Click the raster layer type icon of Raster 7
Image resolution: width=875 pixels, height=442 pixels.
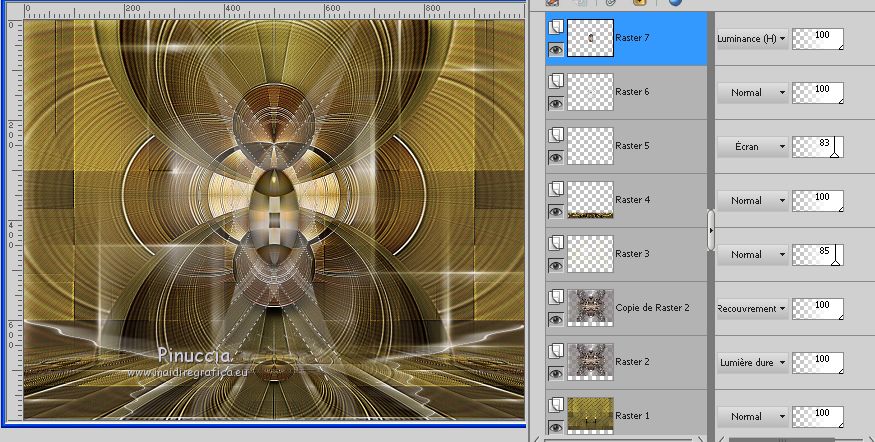[x=555, y=26]
